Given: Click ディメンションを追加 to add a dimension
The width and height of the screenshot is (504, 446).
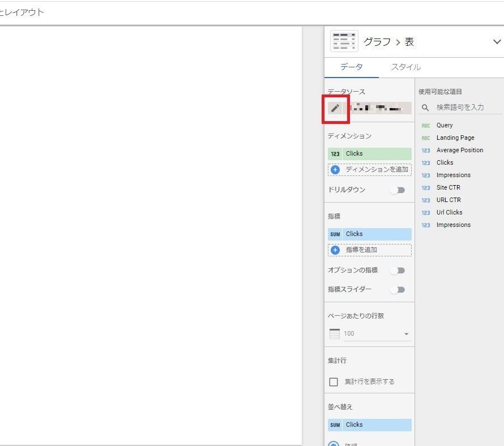Looking at the screenshot, I should coord(369,169).
